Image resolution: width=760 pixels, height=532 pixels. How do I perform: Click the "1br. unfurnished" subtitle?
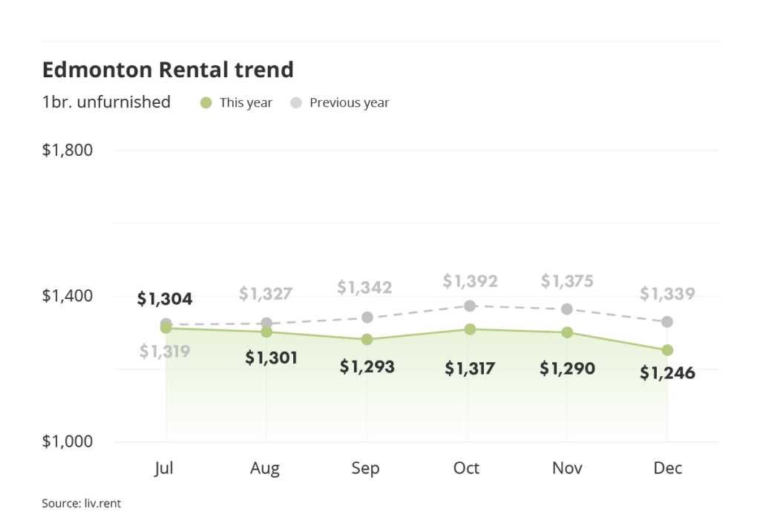point(106,102)
